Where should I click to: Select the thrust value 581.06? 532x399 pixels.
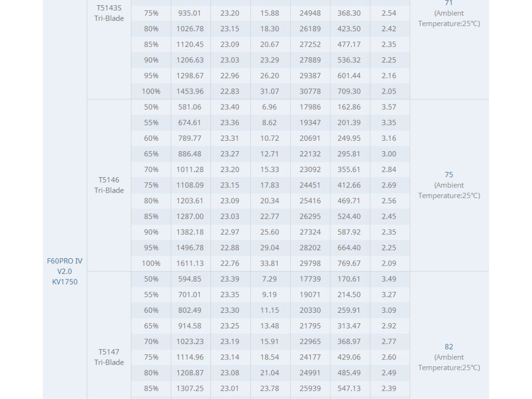pos(190,107)
